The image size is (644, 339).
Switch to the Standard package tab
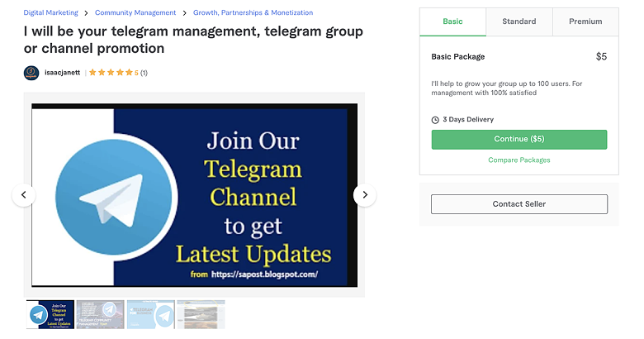519,21
